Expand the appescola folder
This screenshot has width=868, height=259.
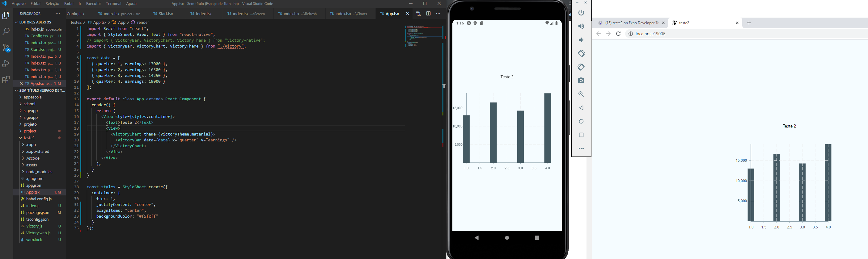click(x=40, y=97)
